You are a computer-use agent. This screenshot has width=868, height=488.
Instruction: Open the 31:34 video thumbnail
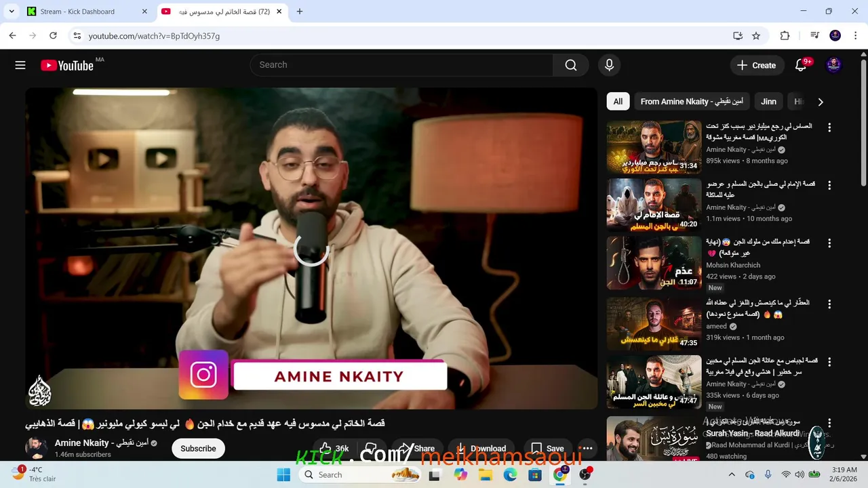(x=654, y=147)
